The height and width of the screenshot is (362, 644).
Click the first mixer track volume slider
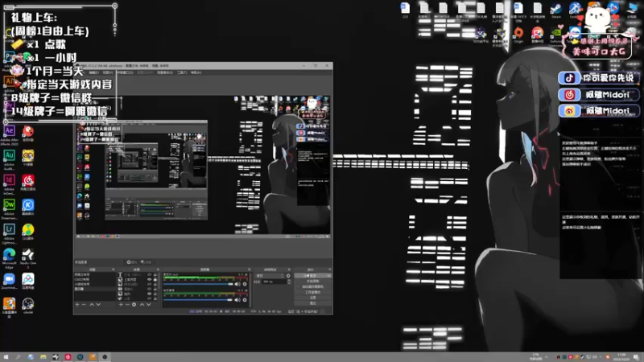[x=198, y=284]
